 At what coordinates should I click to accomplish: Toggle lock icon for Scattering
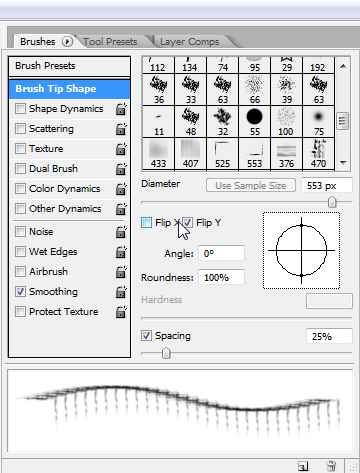pos(121,129)
